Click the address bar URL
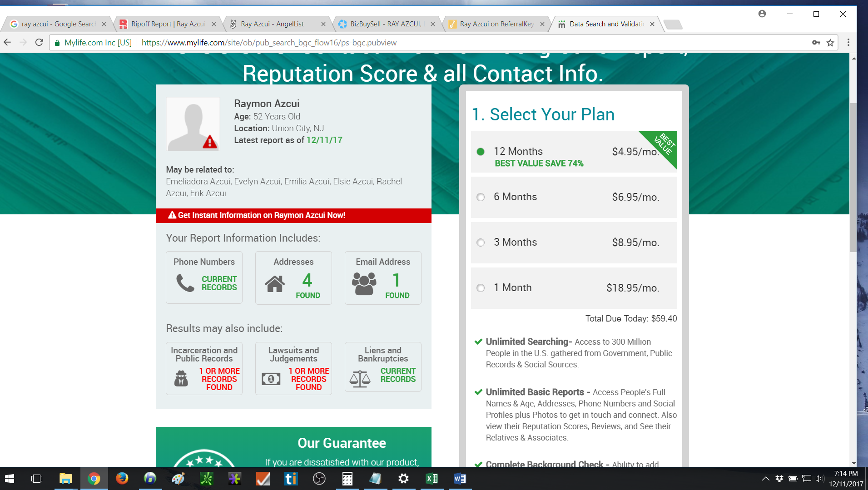Viewport: 868px width, 490px height. tap(269, 43)
